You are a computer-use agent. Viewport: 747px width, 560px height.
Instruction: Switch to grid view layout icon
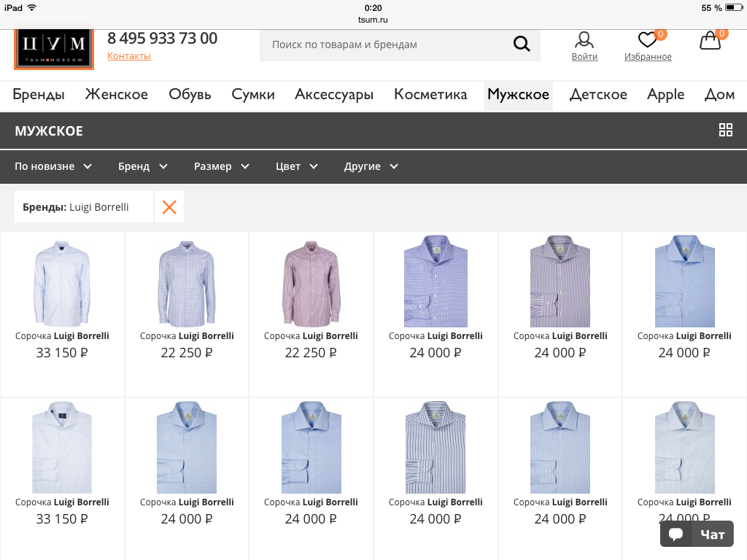[x=726, y=130]
